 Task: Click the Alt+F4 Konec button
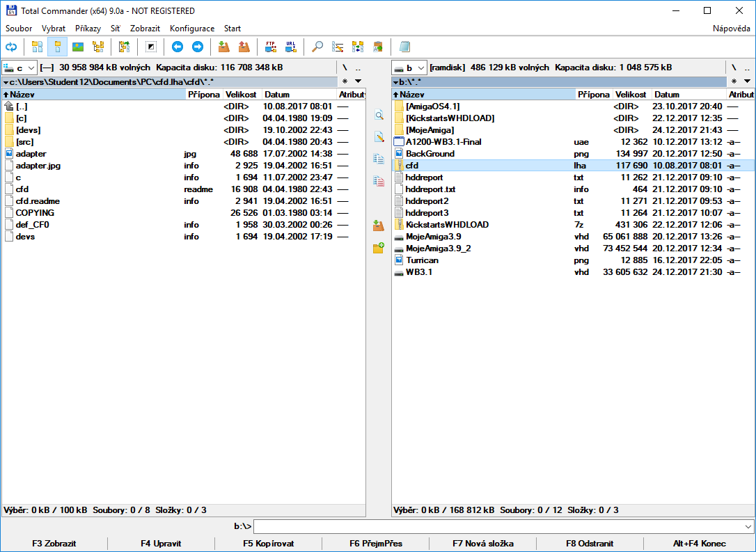point(700,544)
